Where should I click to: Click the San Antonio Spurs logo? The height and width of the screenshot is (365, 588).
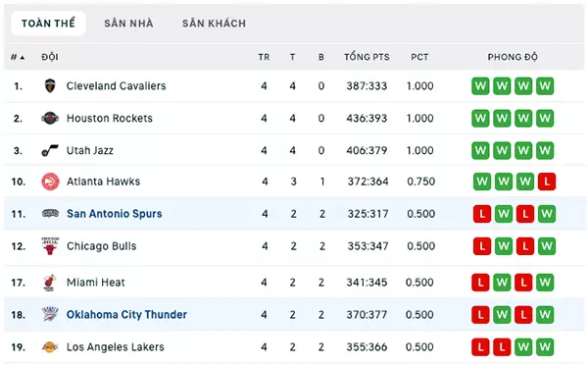pos(50,214)
